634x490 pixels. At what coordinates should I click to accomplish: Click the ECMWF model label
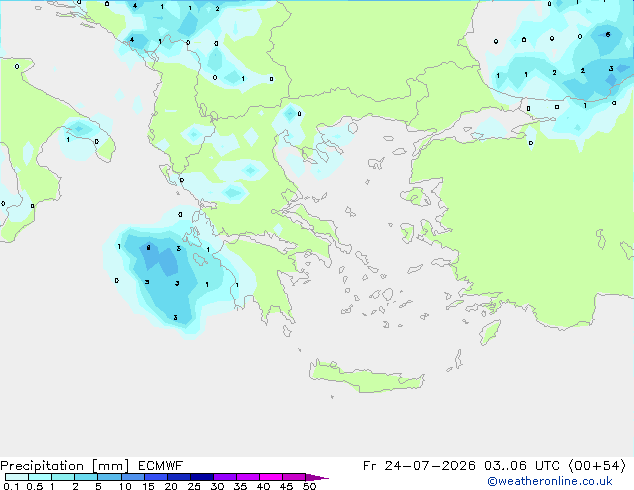[161, 466]
